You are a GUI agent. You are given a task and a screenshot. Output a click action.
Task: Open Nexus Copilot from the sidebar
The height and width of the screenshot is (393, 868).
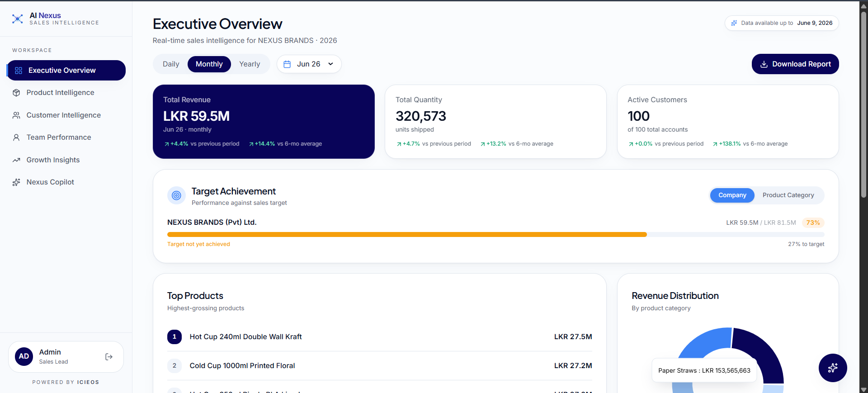pyautogui.click(x=66, y=182)
